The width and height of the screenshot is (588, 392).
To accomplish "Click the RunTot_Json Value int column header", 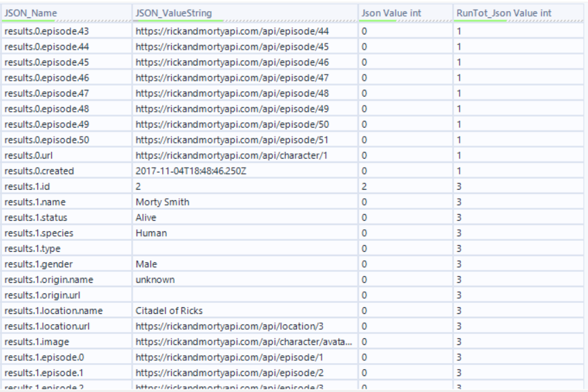I will click(x=518, y=13).
